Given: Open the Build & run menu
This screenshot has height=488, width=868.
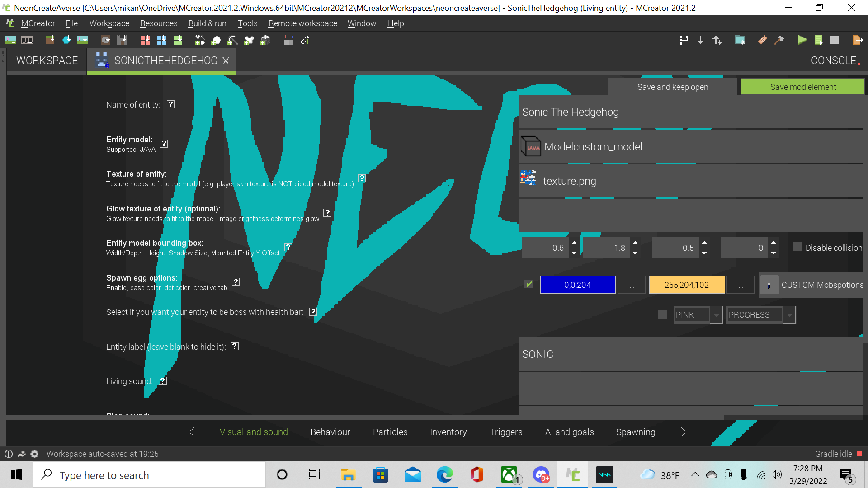Looking at the screenshot, I should click(x=207, y=23).
